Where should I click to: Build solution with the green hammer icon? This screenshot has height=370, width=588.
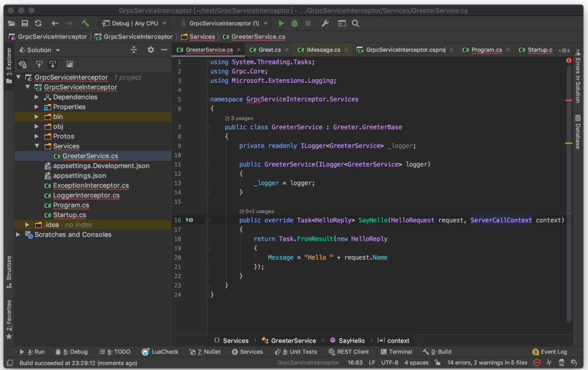(86, 23)
